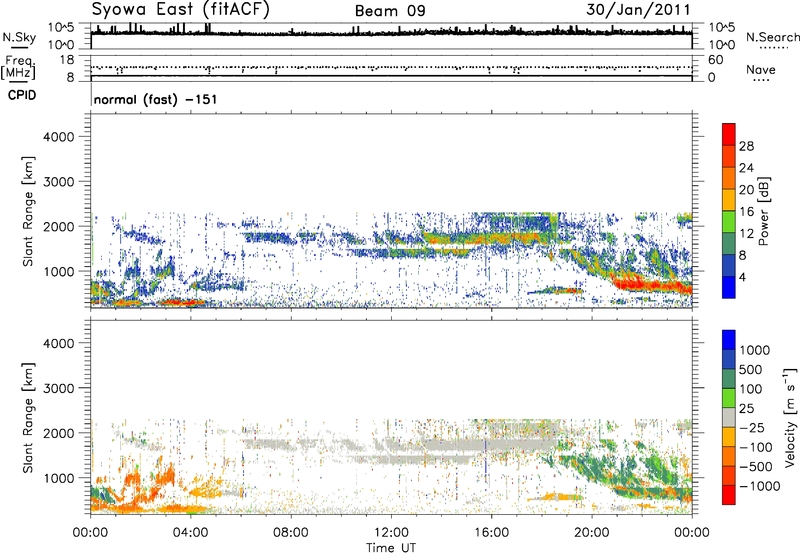The image size is (800, 554).
Task: Click the "normal (fast) -151" text
Action: (x=156, y=99)
